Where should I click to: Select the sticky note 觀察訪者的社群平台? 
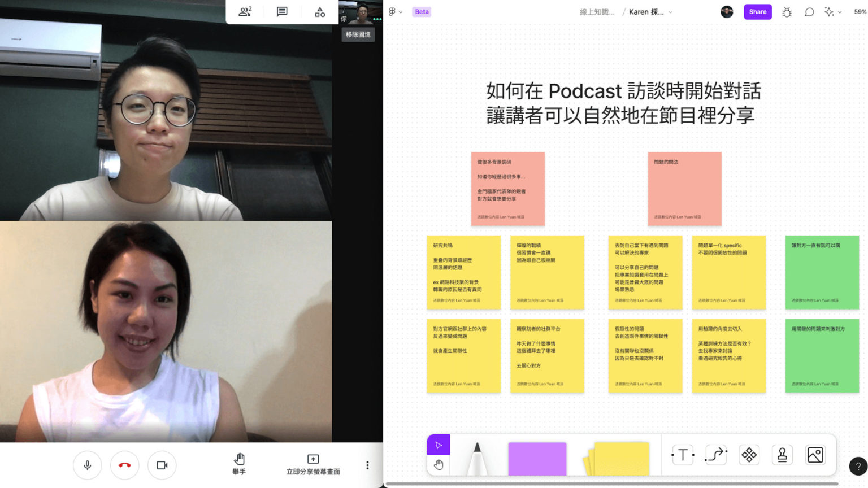[547, 356]
